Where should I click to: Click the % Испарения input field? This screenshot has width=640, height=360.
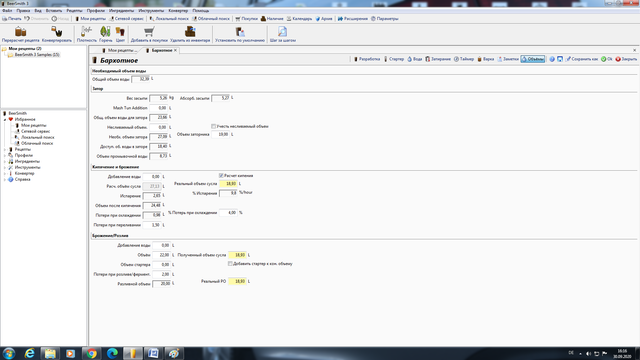click(228, 193)
